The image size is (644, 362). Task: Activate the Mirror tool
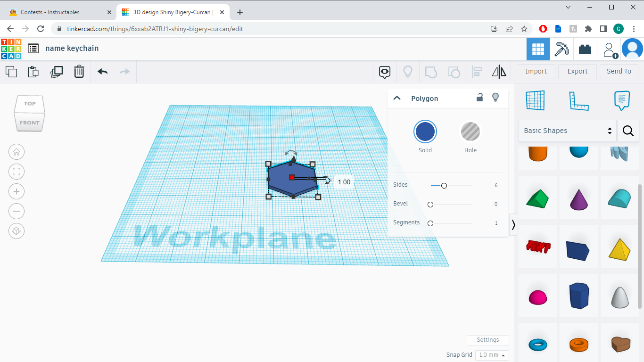[499, 72]
